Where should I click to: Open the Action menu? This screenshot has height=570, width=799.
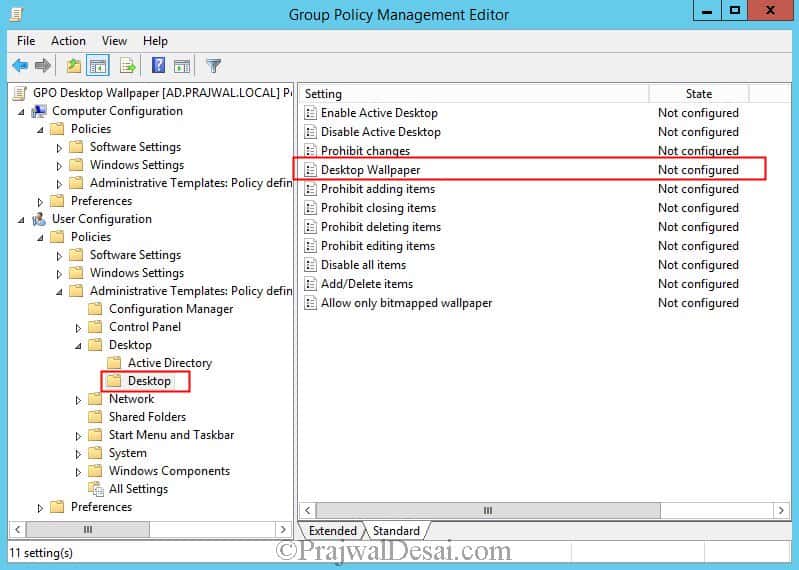[68, 41]
